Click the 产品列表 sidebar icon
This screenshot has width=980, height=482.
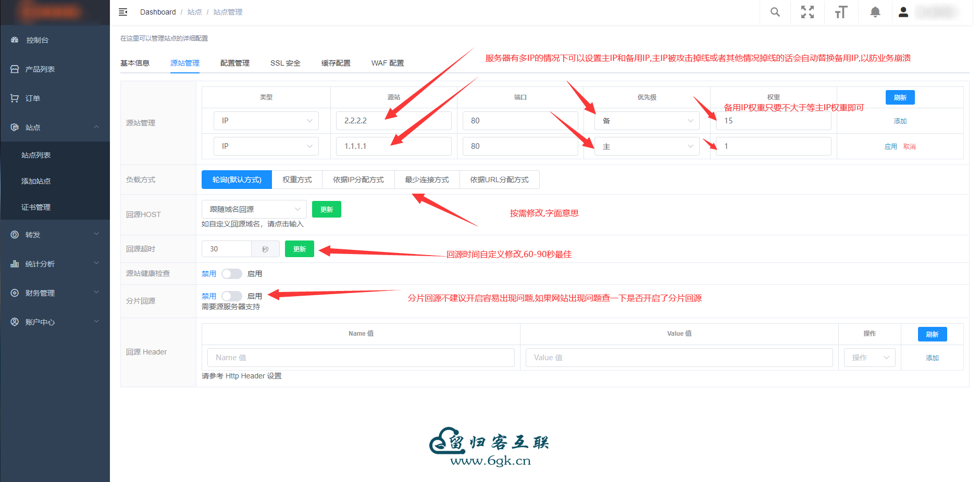tap(15, 69)
